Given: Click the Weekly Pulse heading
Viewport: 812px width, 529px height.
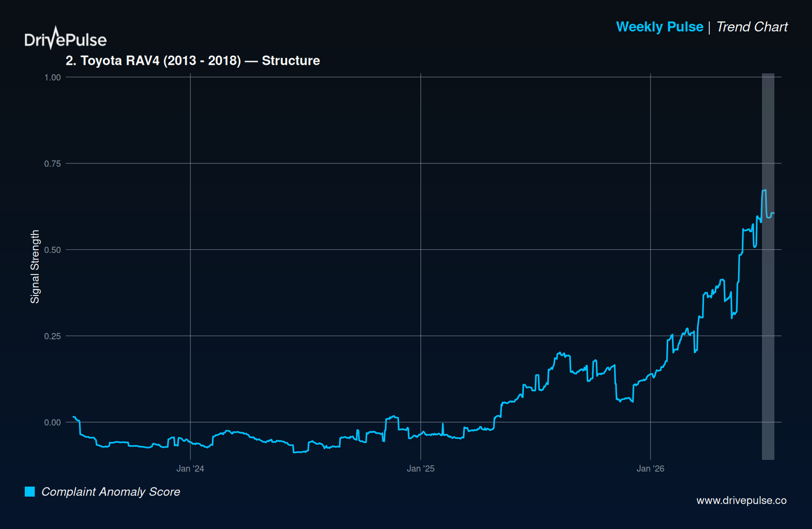Looking at the screenshot, I should pos(660,27).
